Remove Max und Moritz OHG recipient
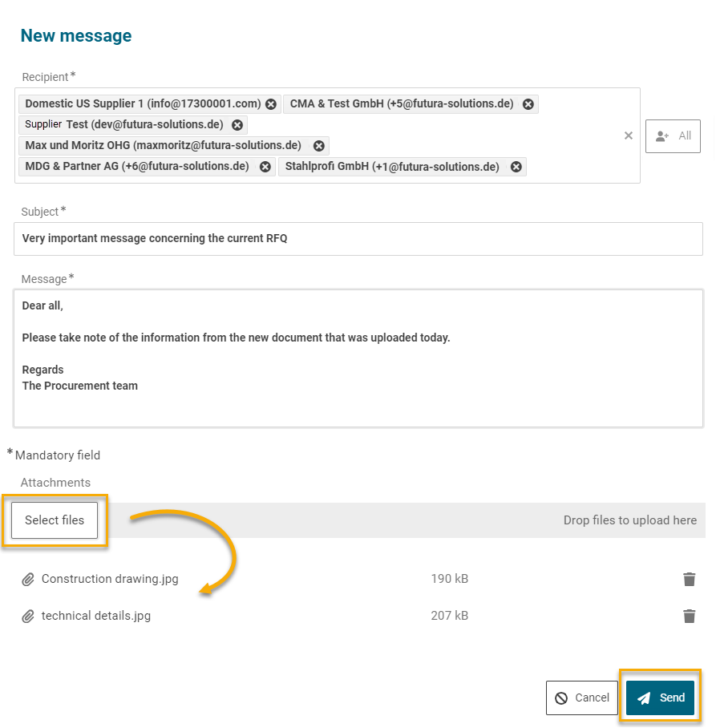Image resolution: width=716 pixels, height=728 pixels. 318,146
